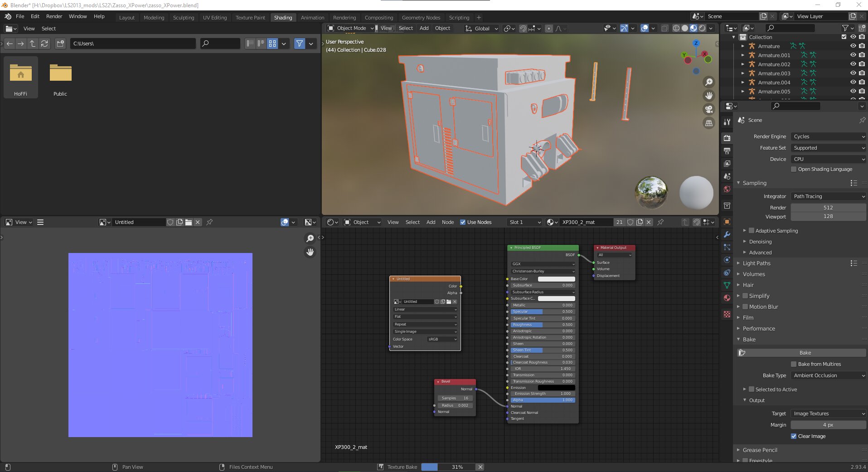Open Node menu in Shader Editor
868x472 pixels.
tap(448, 222)
